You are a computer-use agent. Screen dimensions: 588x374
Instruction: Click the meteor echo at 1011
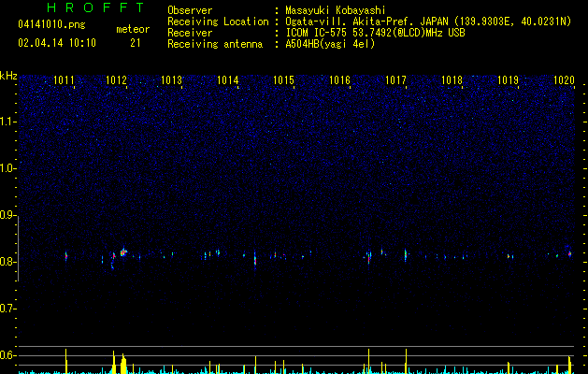(66, 256)
